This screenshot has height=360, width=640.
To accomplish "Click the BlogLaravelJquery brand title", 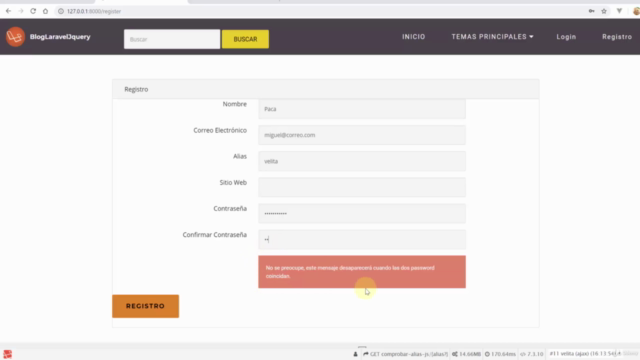I will pos(60,37).
